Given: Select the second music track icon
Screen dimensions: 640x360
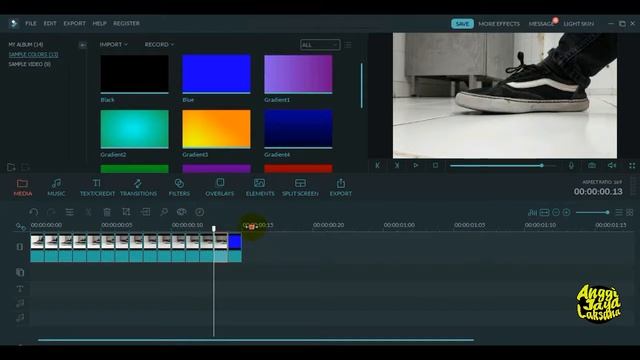Looking at the screenshot, I should (20, 318).
